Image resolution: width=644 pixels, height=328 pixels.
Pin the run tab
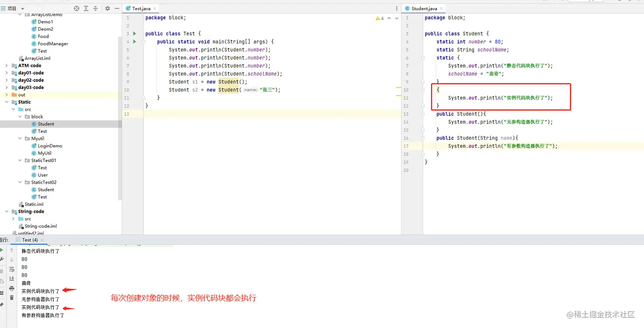1,304
